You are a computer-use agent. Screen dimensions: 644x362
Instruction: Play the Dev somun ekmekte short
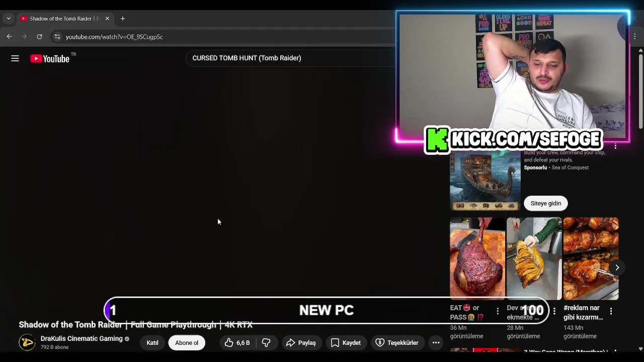[534, 258]
